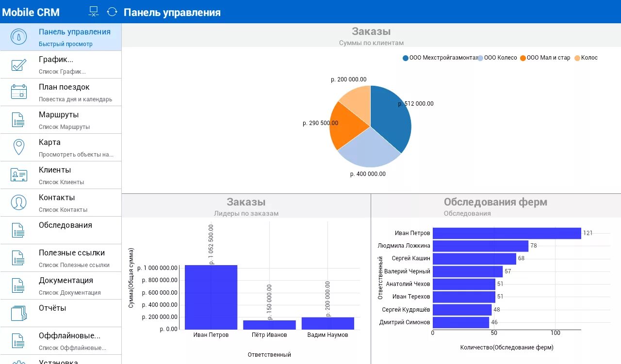Screen dimensions: 621x364
Task: Click the Контакты person icon
Action: pyautogui.click(x=19, y=203)
